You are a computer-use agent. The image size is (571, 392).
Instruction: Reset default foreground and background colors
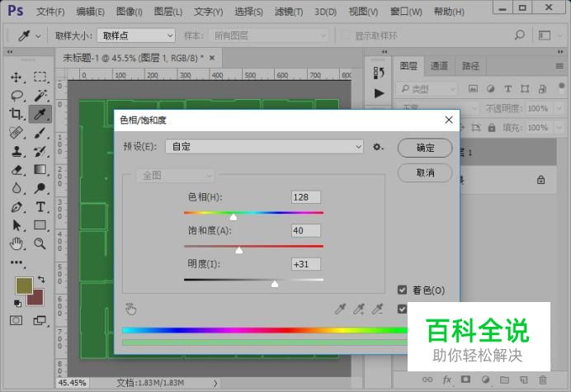click(x=17, y=303)
